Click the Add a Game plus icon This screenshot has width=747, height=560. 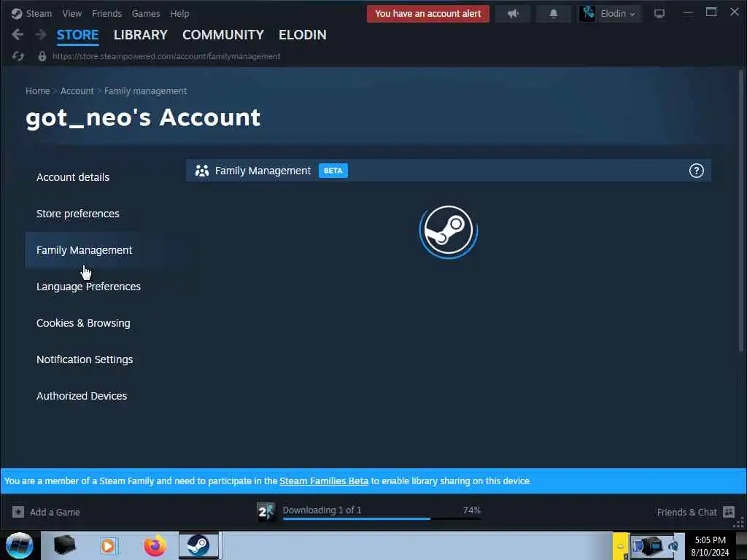pos(18,512)
